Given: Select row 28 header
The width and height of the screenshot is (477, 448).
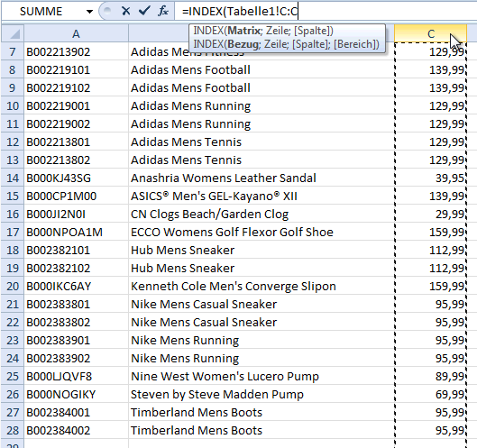Looking at the screenshot, I should pyautogui.click(x=13, y=430).
